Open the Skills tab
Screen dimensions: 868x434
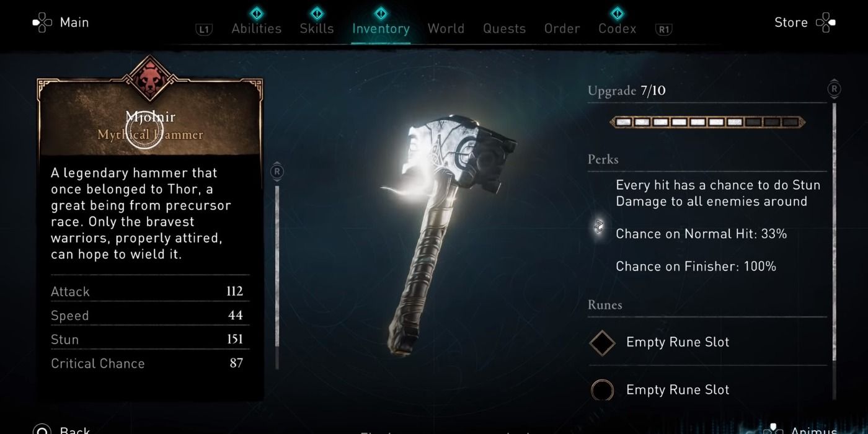point(317,29)
